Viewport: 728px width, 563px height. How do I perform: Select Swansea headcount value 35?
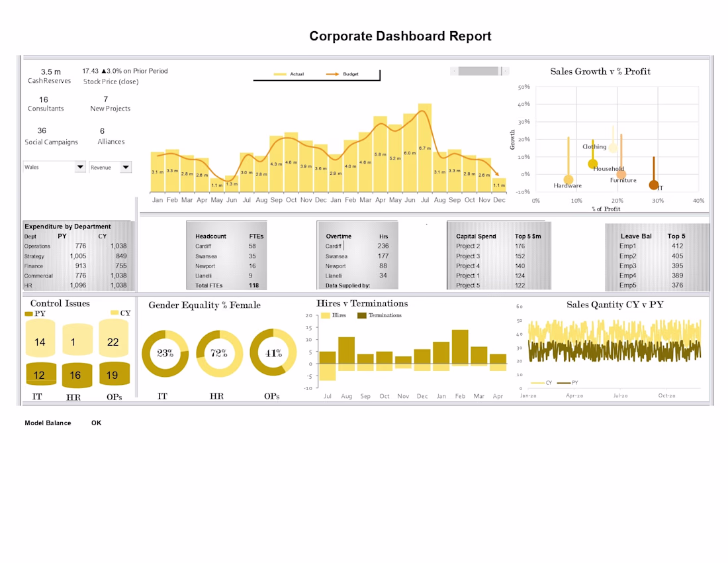(252, 256)
